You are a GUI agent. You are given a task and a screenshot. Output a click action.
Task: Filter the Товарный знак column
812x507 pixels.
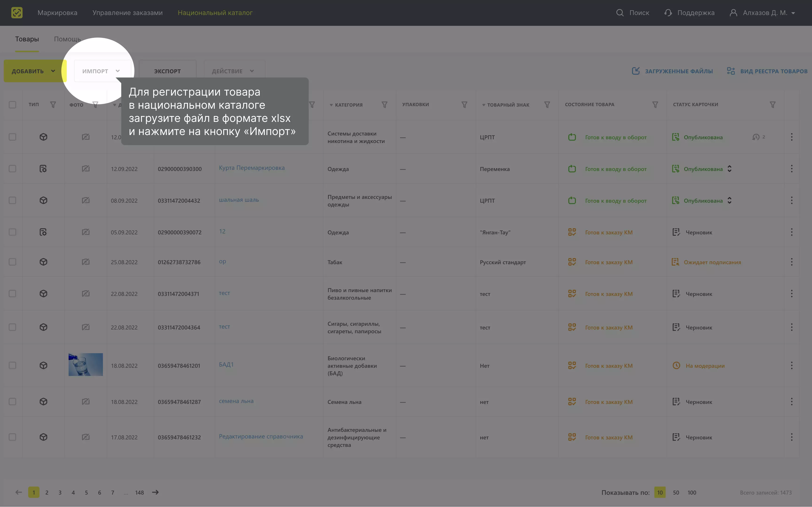[x=547, y=105]
